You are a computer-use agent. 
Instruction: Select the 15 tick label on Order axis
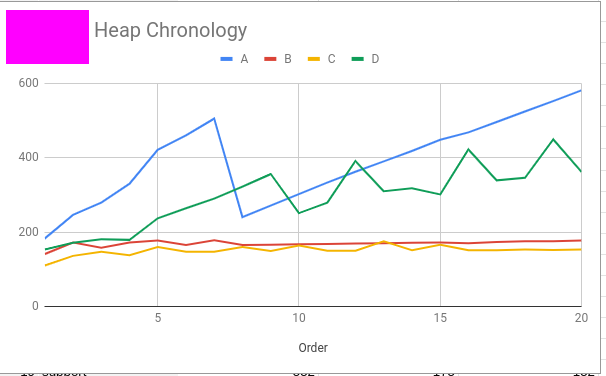(x=440, y=318)
